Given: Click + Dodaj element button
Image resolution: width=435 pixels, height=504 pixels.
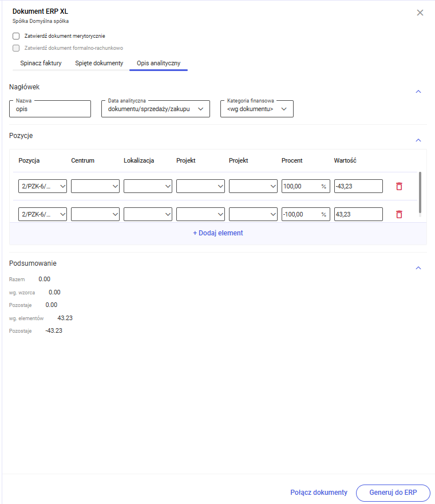Looking at the screenshot, I should [218, 233].
